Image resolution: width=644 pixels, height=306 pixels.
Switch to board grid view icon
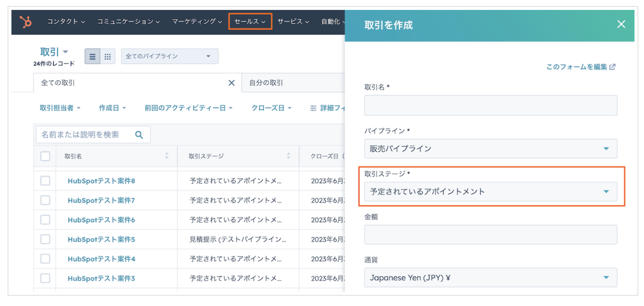coord(108,56)
